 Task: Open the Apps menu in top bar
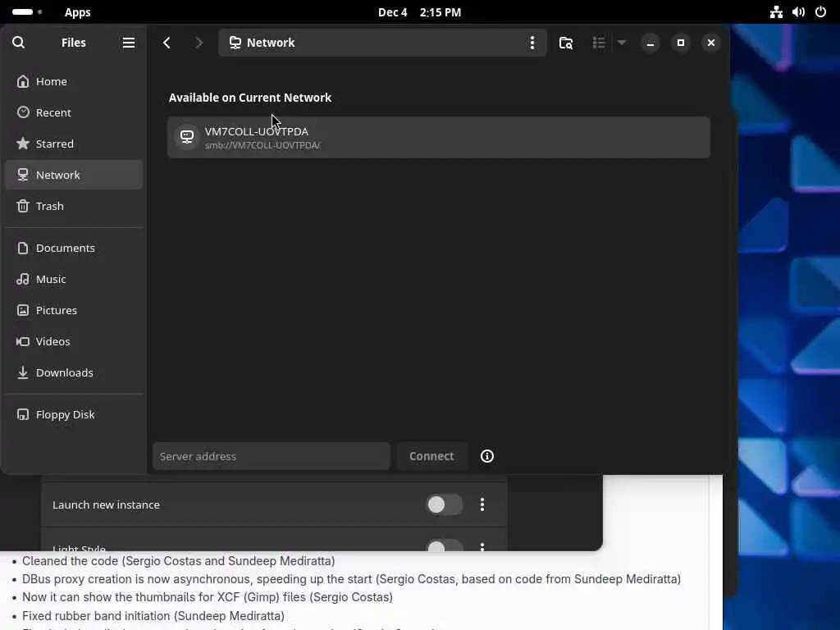point(78,12)
